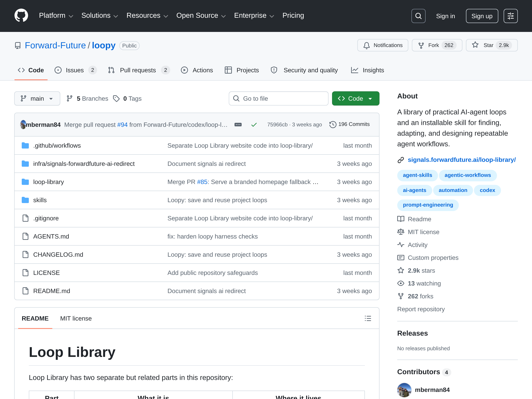Select the prompt-engineering topic tag
The height and width of the screenshot is (399, 532).
(428, 205)
